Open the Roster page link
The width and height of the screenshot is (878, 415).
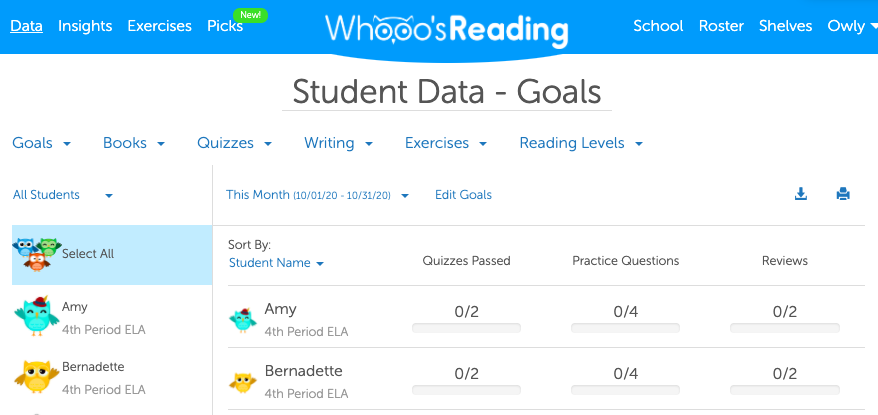click(x=721, y=26)
